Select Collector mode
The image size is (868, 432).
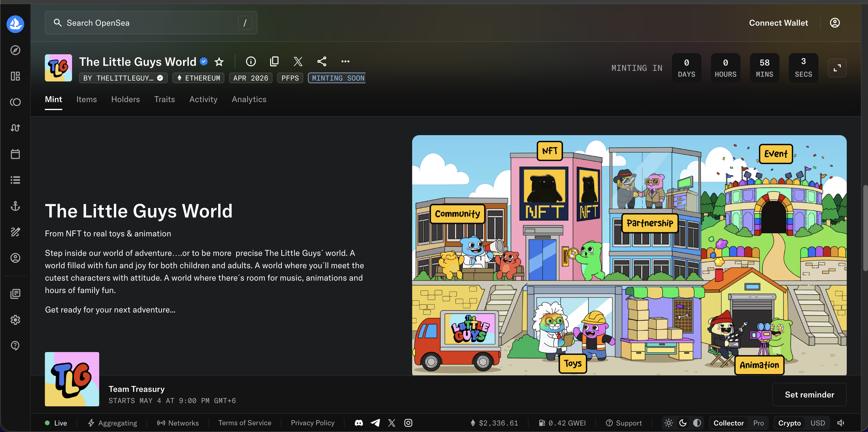tap(729, 423)
